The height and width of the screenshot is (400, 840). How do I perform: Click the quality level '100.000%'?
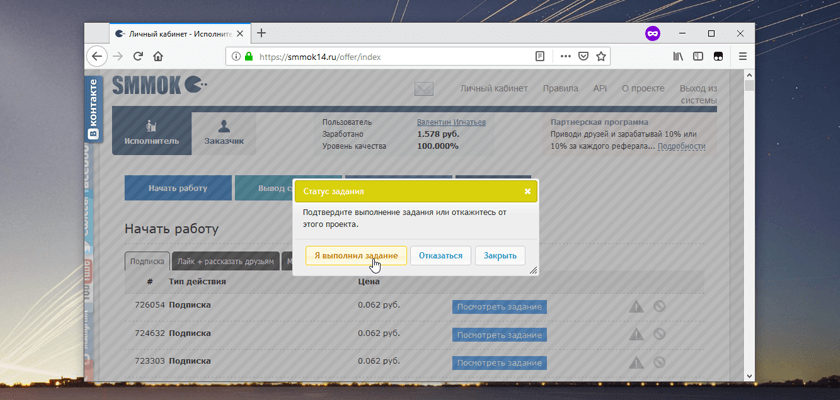pyautogui.click(x=438, y=146)
